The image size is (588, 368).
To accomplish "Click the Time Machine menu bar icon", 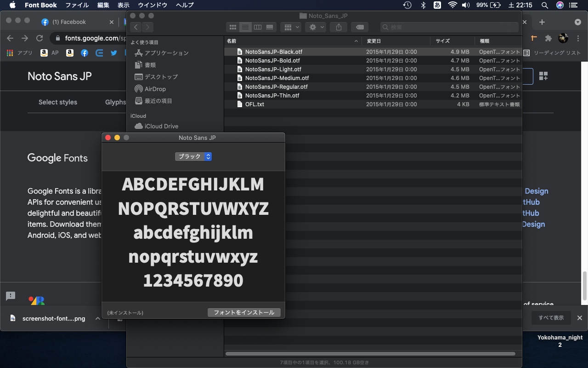I will tap(407, 5).
